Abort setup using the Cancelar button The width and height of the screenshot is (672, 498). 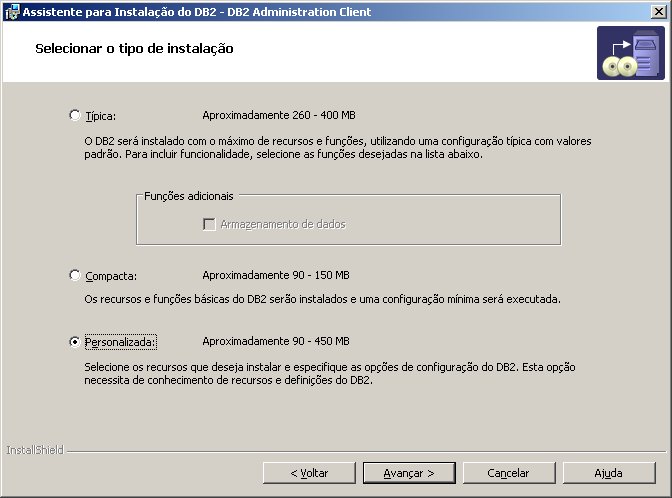(x=509, y=473)
